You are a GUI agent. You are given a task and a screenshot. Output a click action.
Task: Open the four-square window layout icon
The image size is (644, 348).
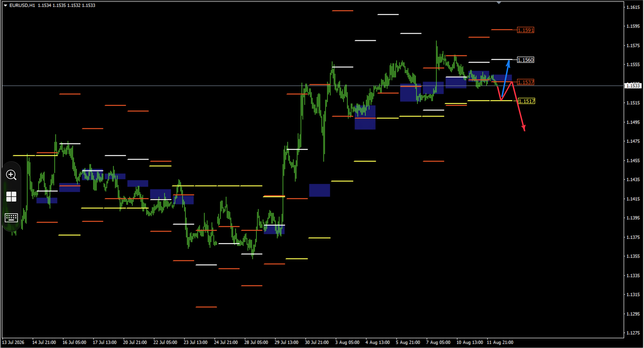(11, 197)
